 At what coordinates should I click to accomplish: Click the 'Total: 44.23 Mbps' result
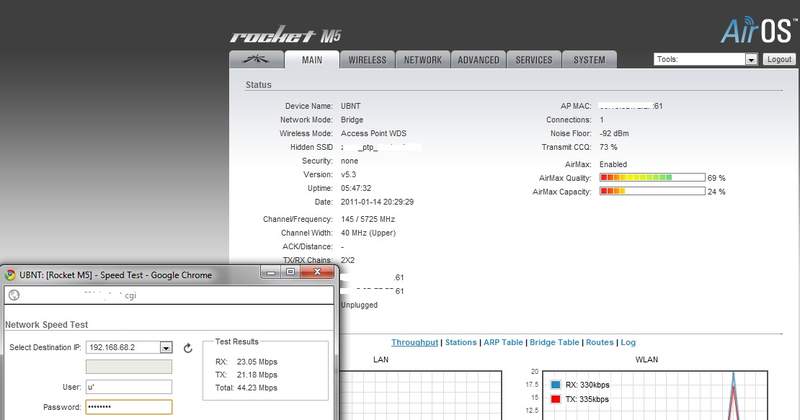pos(246,388)
